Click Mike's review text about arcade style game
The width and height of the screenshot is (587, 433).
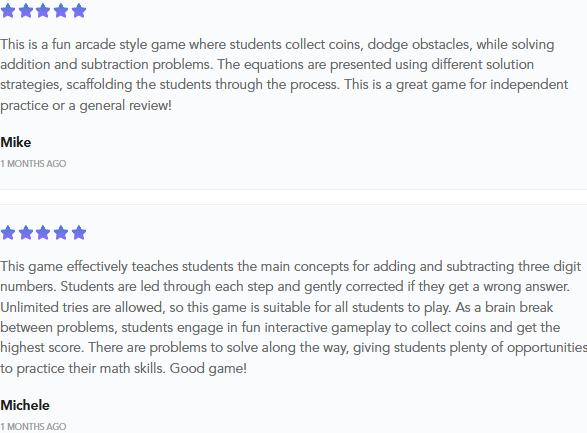pyautogui.click(x=285, y=75)
